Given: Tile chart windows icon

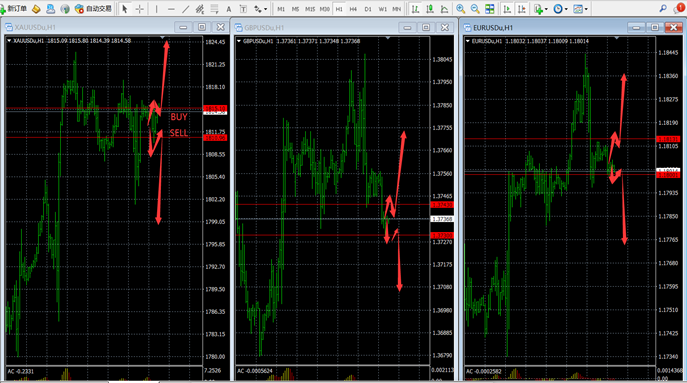Looking at the screenshot, I should pos(489,9).
